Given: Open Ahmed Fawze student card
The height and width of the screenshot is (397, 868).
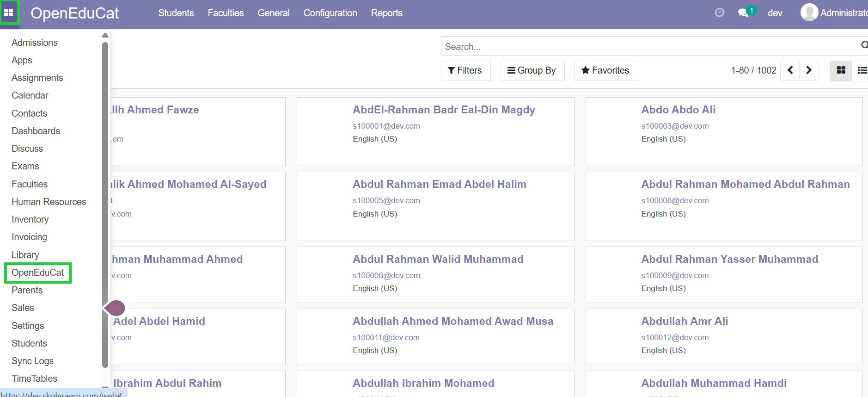Looking at the screenshot, I should click(198, 131).
